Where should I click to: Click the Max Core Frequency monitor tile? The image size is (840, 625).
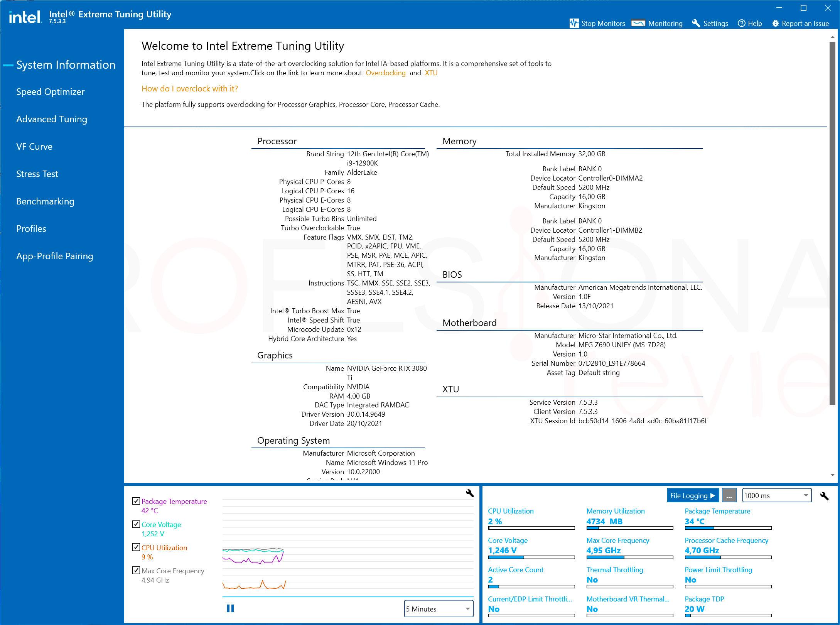click(x=630, y=547)
